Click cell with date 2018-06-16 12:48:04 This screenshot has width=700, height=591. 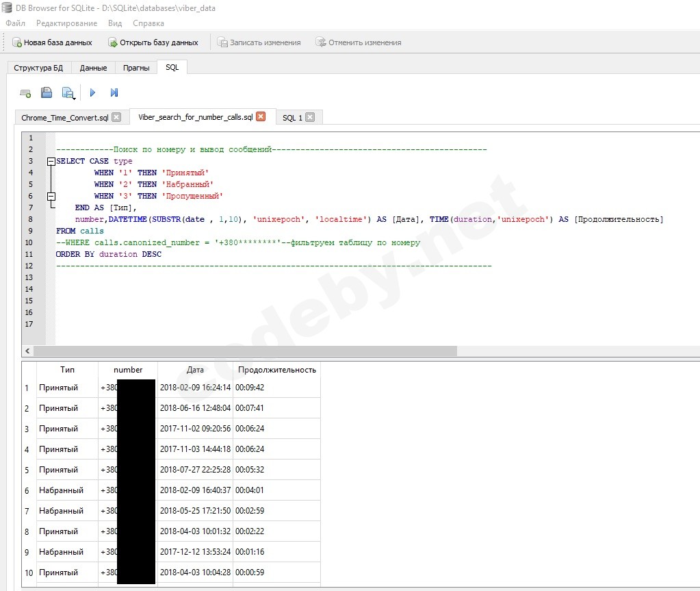click(195, 408)
